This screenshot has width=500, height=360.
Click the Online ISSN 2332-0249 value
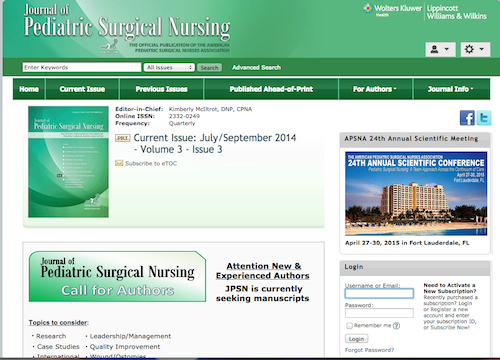coord(184,116)
